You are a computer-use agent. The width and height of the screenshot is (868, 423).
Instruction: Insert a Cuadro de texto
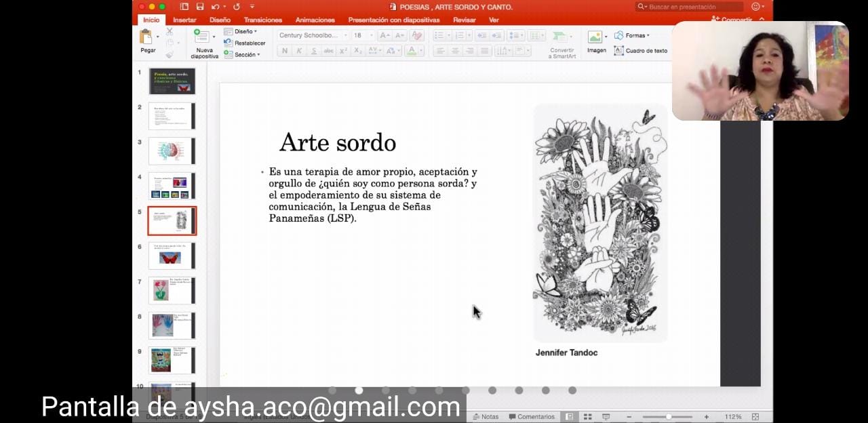[641, 51]
